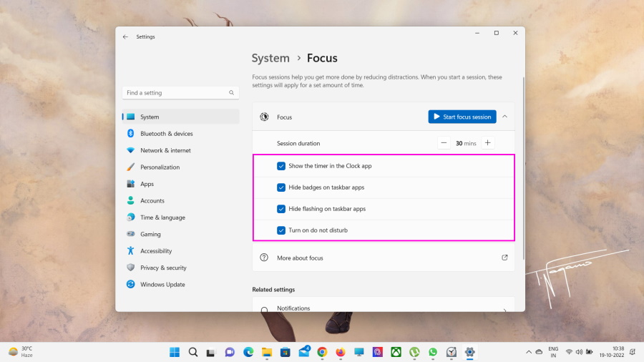Screen dimensions: 644x362
Task: Open Microsoft Edge from the taskbar
Action: click(x=248, y=352)
